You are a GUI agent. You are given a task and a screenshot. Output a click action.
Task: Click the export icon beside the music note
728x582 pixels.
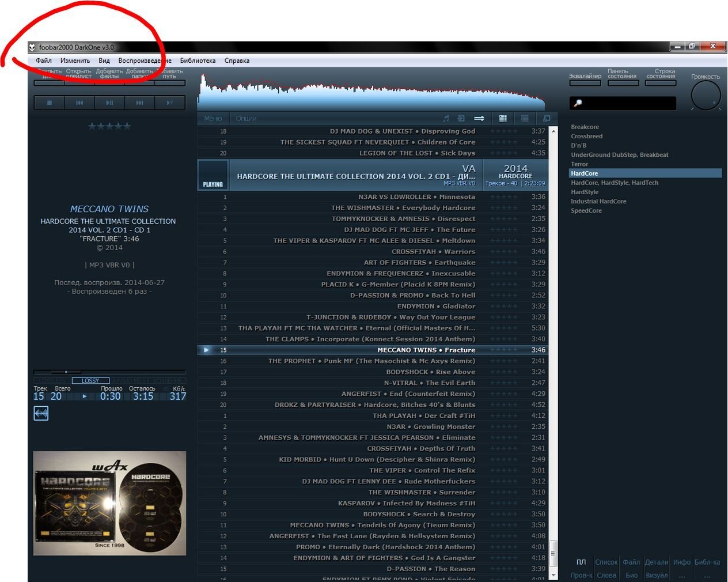[x=461, y=119]
